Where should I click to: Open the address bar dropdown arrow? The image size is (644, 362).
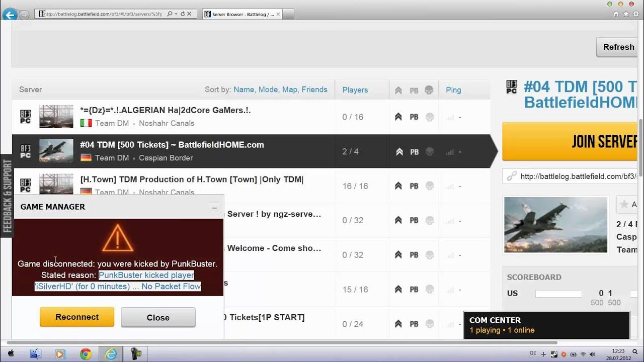(176, 14)
